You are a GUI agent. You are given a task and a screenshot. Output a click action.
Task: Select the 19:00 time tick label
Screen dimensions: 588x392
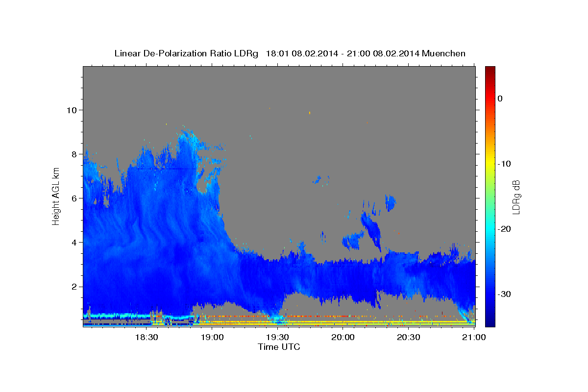(211, 337)
